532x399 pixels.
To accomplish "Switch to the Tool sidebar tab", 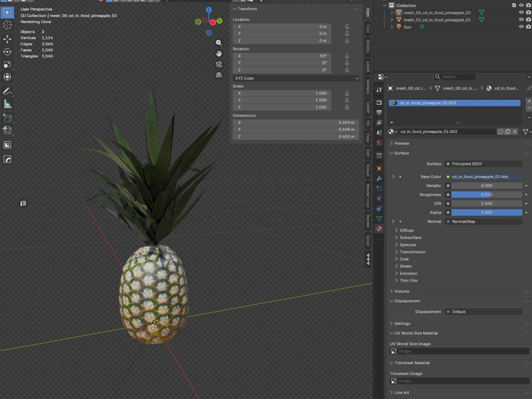I will point(368,29).
